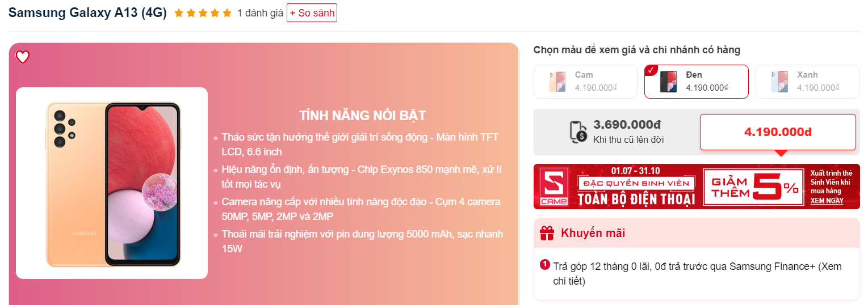Select the Đen color option
The image size is (868, 305).
(x=697, y=82)
